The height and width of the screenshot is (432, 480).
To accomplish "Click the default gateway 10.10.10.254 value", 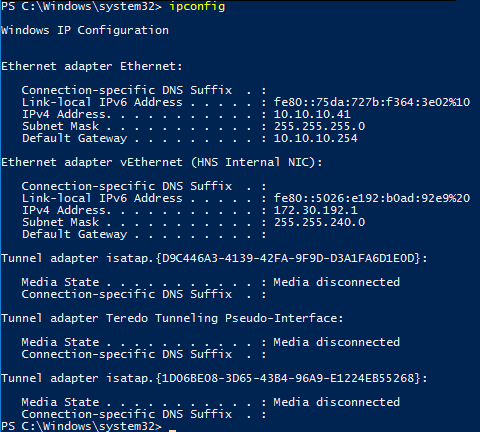I will 315,138.
